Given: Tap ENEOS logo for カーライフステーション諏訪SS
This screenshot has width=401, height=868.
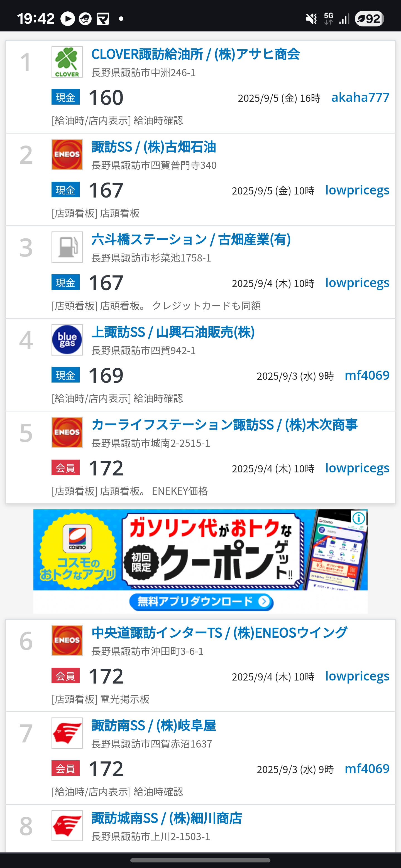Looking at the screenshot, I should (67, 432).
